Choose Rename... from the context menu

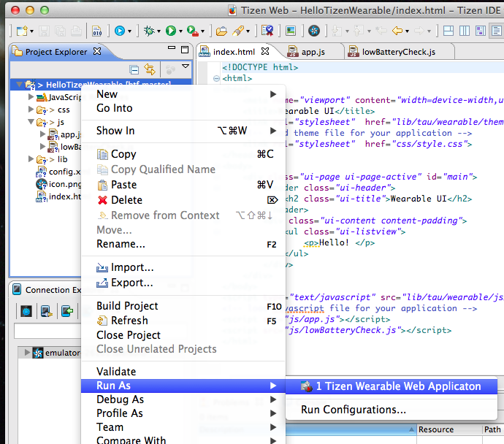pos(183,244)
